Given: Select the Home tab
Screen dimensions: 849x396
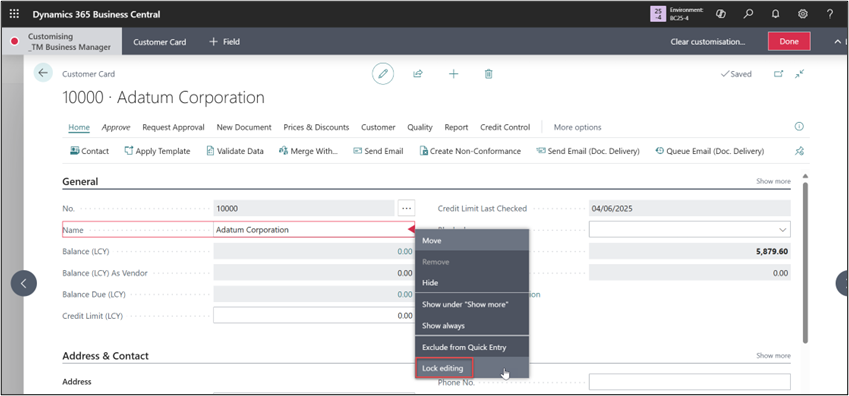Looking at the screenshot, I should [x=79, y=127].
